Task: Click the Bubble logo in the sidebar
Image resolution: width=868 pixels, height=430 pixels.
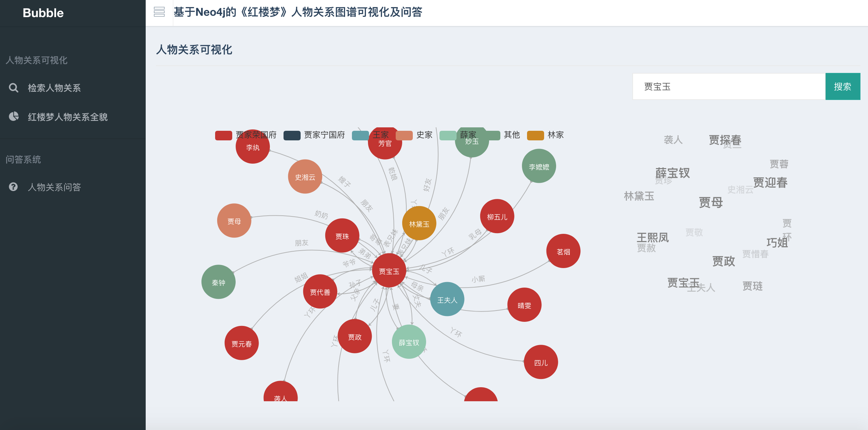Action: pyautogui.click(x=43, y=13)
